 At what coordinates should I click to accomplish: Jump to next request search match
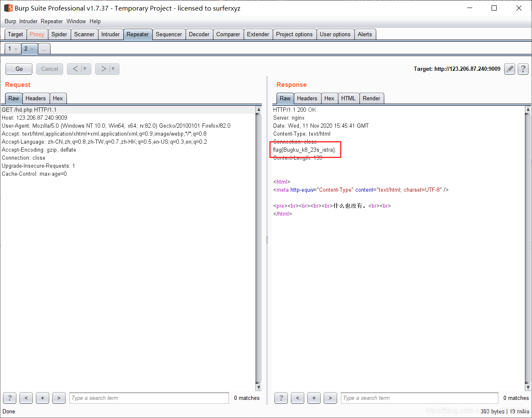pyautogui.click(x=59, y=398)
